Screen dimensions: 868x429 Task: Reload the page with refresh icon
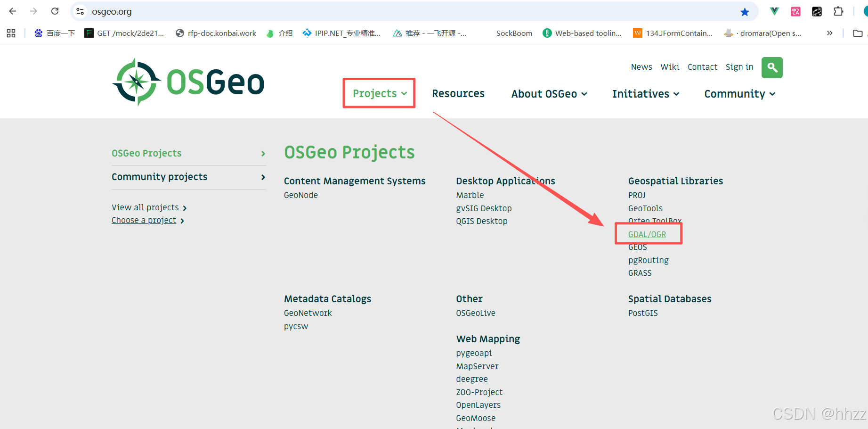tap(55, 11)
